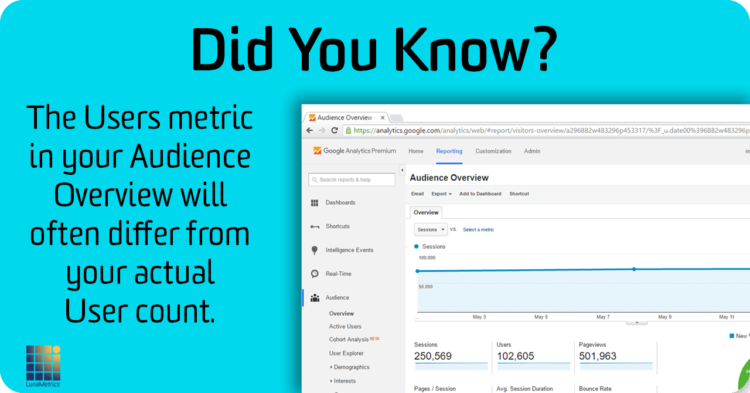Open the Sessions metric dropdown
The image size is (750, 393).
point(430,230)
